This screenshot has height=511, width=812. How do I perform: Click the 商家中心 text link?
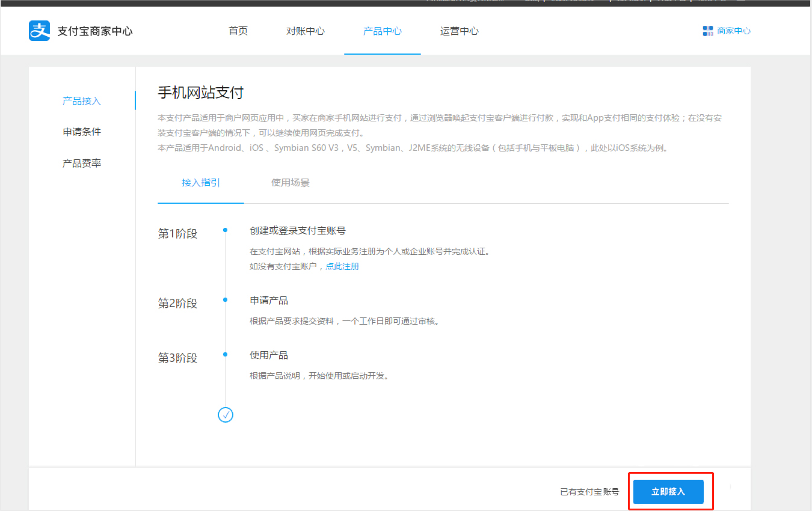(x=734, y=31)
